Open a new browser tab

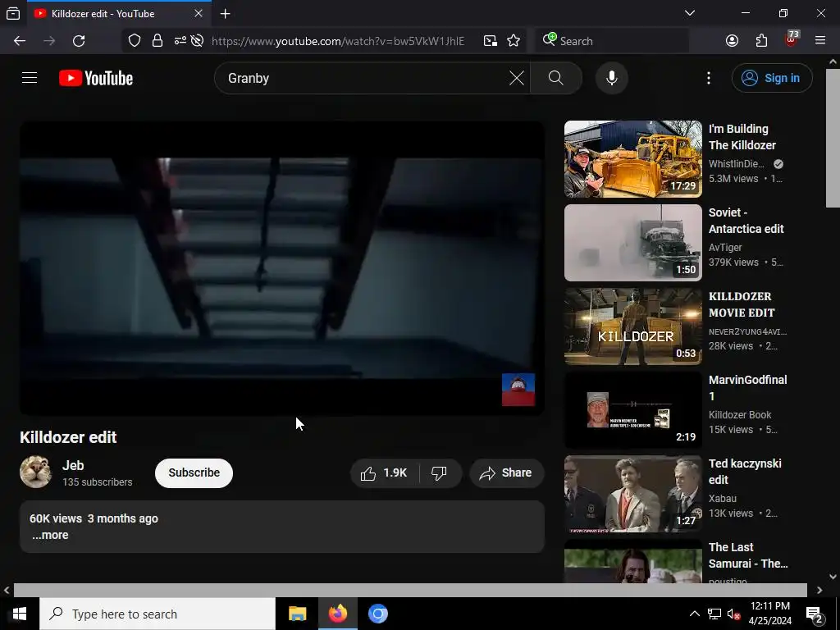(x=225, y=13)
